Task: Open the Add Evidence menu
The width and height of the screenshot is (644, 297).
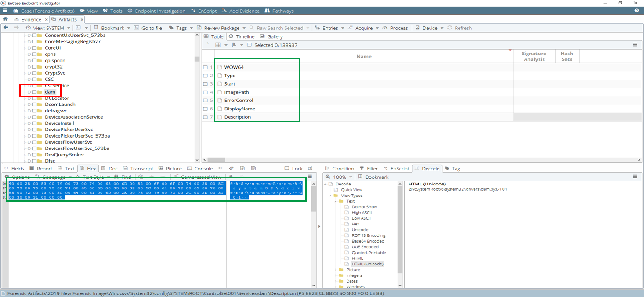Action: pyautogui.click(x=241, y=11)
